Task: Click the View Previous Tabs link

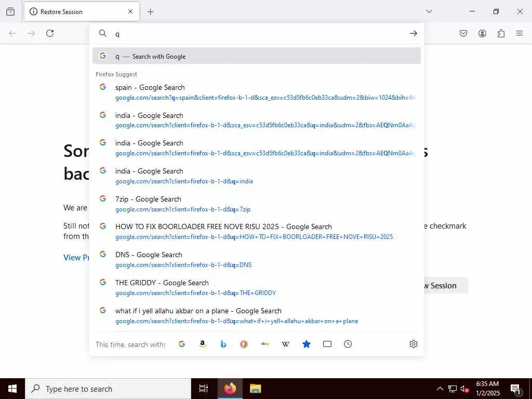Action: [x=76, y=258]
